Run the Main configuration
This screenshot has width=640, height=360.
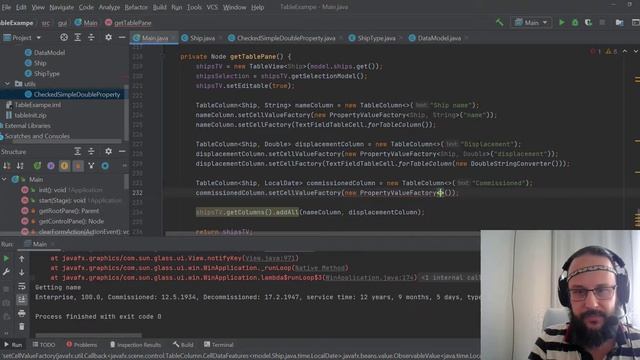[562, 22]
